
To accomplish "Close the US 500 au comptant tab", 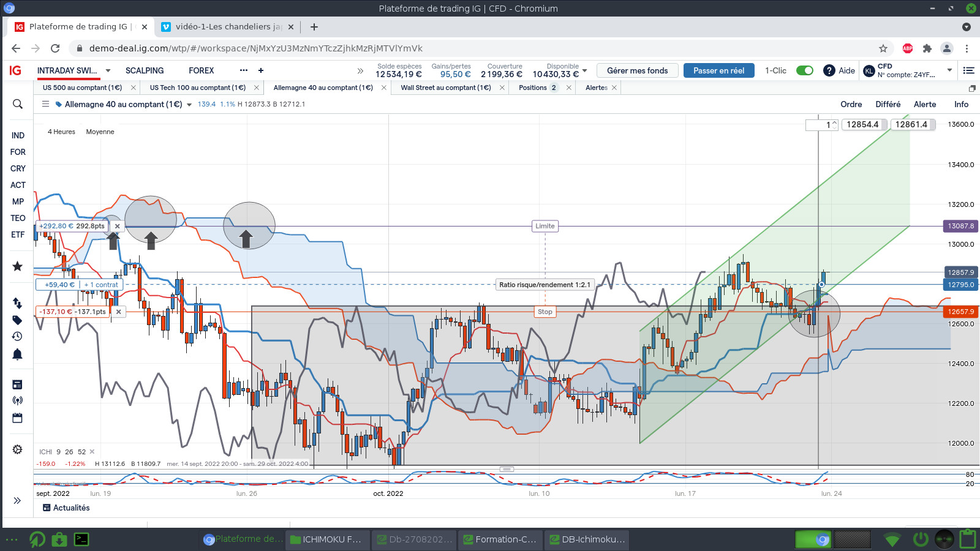I will click(x=134, y=88).
